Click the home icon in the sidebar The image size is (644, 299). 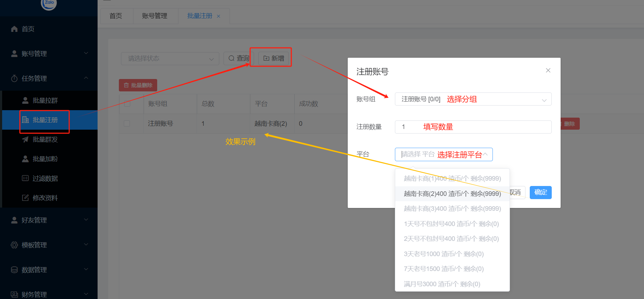click(14, 29)
